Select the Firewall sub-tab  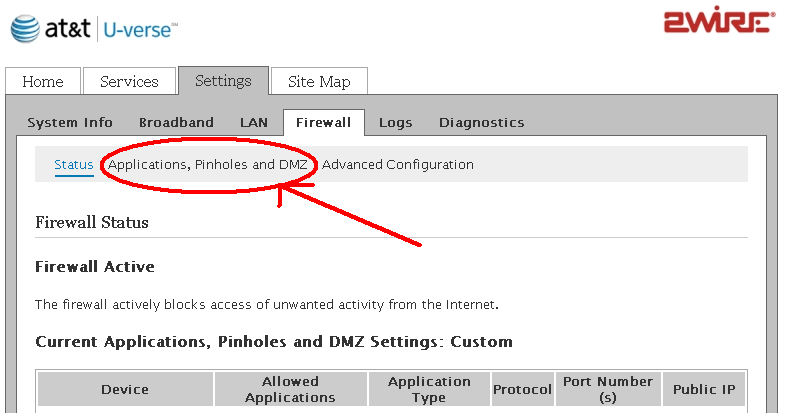[323, 123]
